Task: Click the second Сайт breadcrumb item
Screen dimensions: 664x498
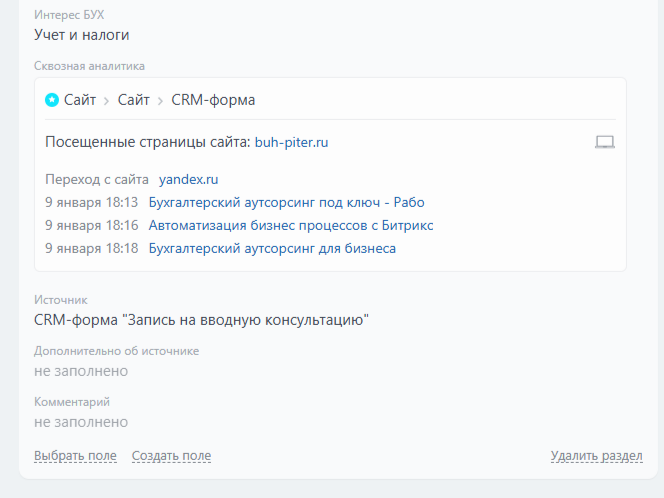Action: click(133, 100)
